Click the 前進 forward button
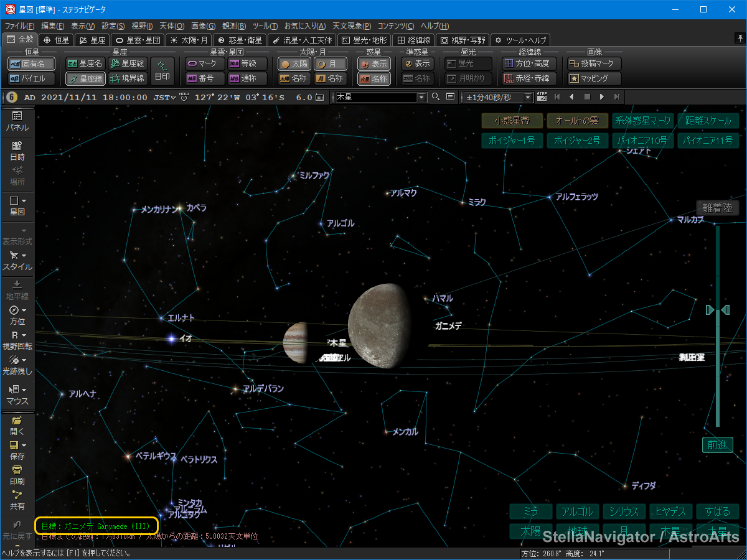 coord(718,445)
